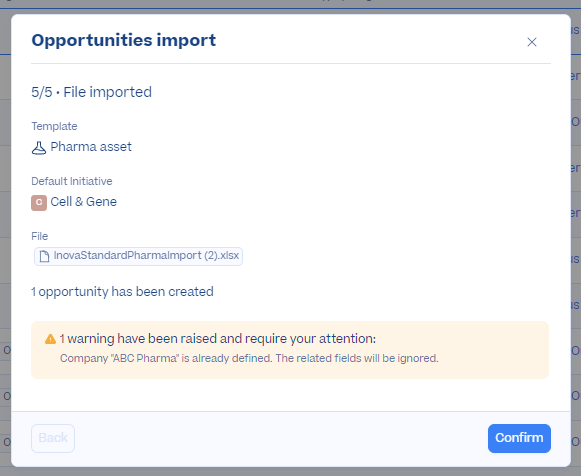Click empty area of the warning banner
This screenshot has height=476, width=581.
[493, 350]
